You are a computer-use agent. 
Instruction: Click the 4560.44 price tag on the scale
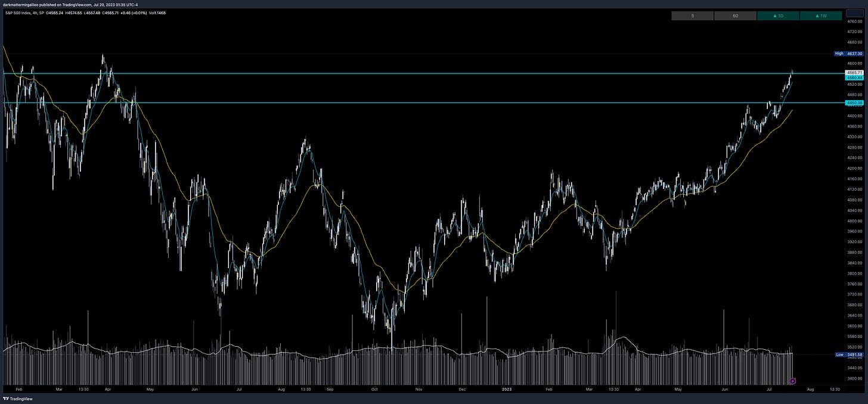click(x=853, y=77)
